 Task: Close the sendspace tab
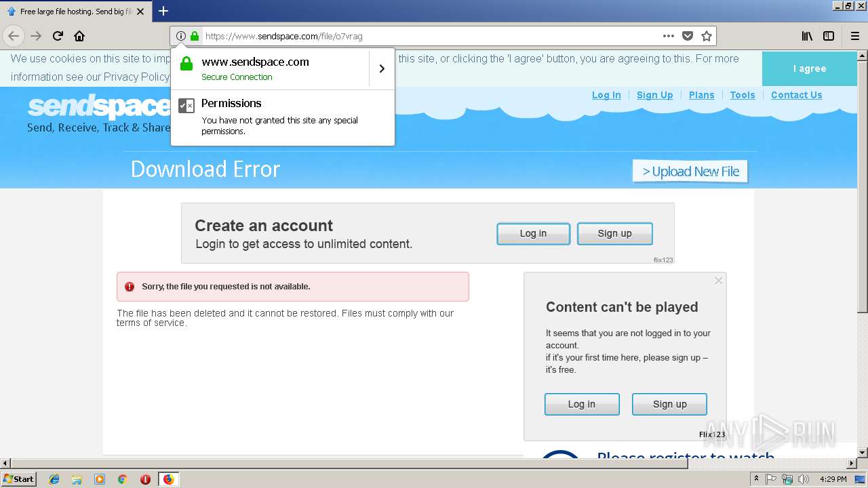pyautogui.click(x=140, y=12)
